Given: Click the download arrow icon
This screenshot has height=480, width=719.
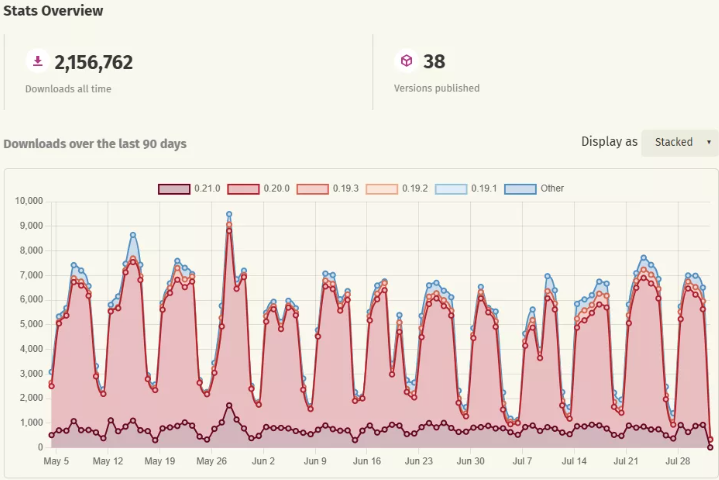Looking at the screenshot, I should click(x=38, y=61).
